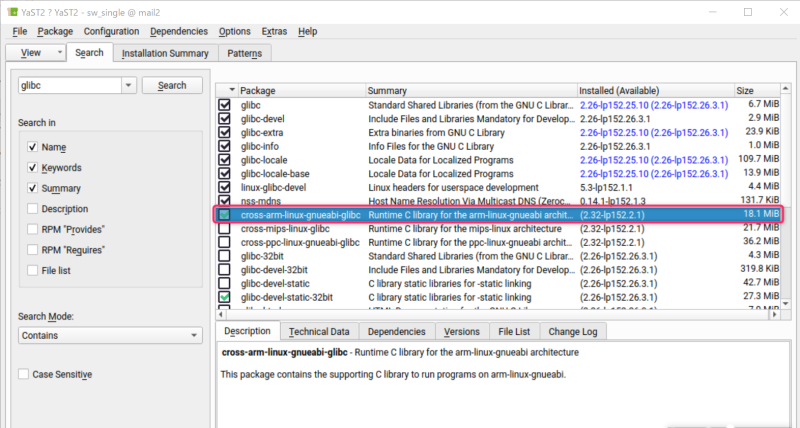Mark cross-mips-linux-glibc for installation
The image size is (800, 428).
pyautogui.click(x=224, y=229)
